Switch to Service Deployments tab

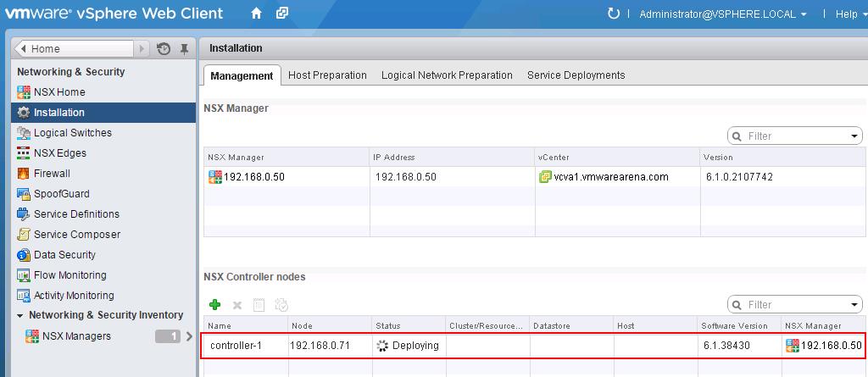pyautogui.click(x=576, y=75)
